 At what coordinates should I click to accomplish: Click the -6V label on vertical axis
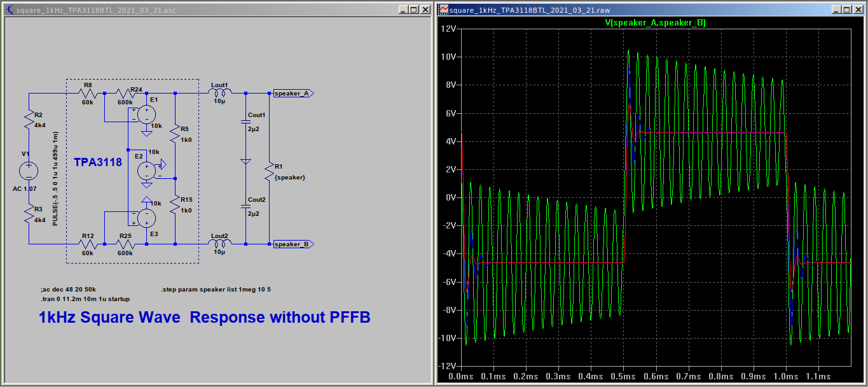tap(450, 282)
